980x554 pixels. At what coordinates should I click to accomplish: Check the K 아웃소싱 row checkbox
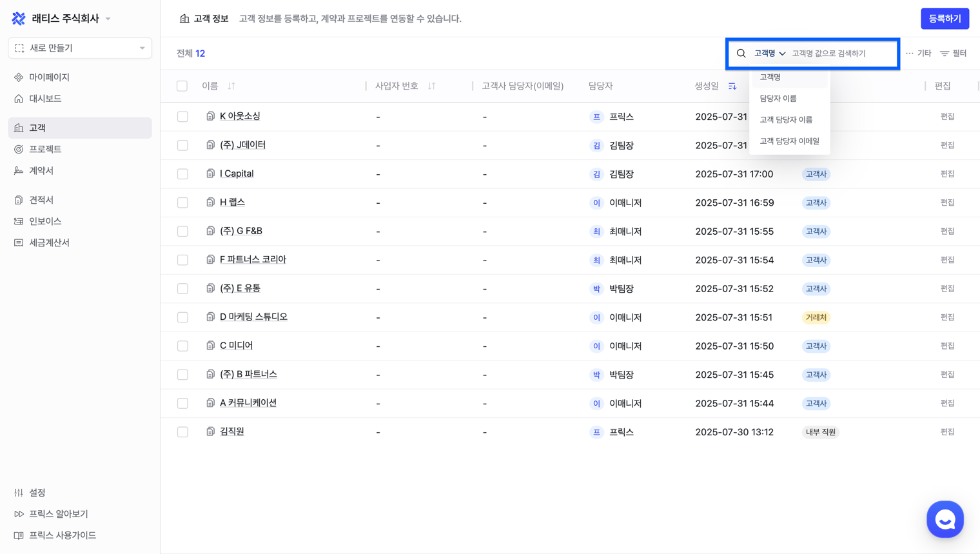[182, 117]
